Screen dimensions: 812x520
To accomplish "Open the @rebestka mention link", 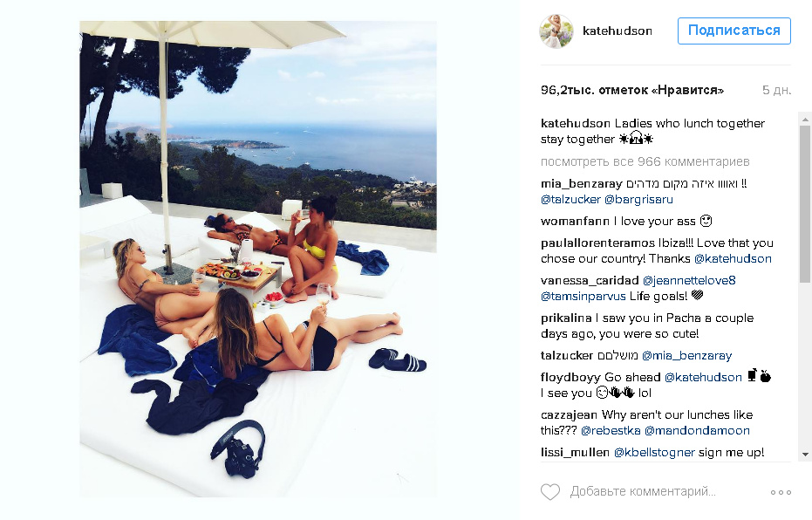I will tap(610, 430).
